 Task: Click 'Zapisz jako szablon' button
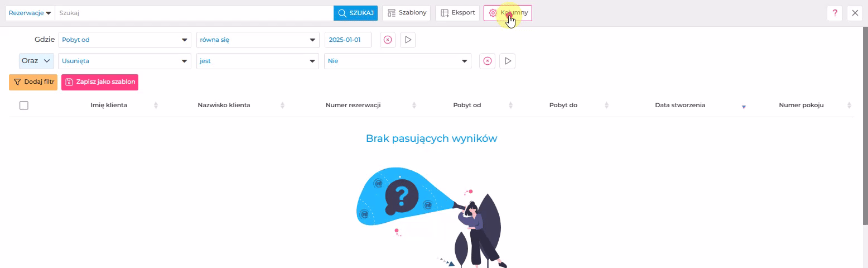tap(99, 82)
